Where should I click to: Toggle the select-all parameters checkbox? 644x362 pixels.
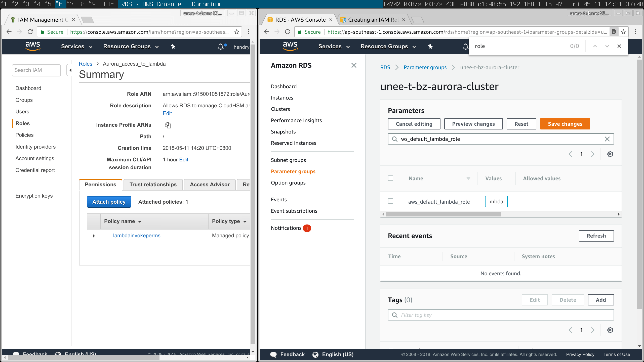coord(390,178)
